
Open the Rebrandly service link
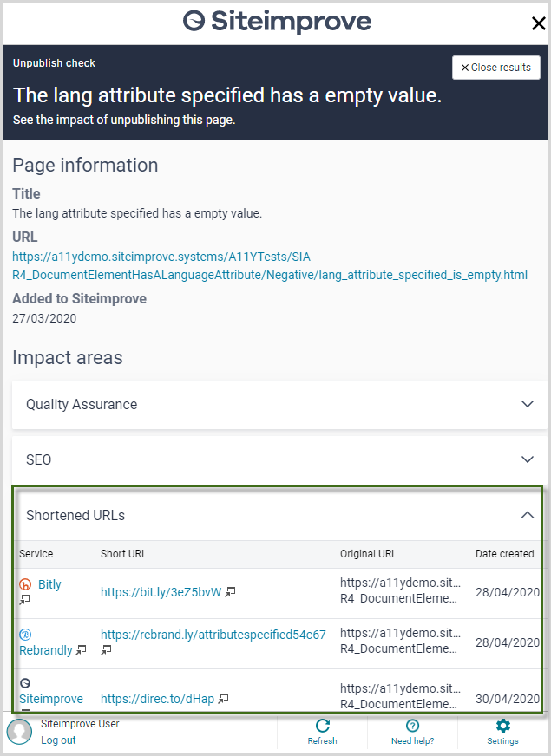(x=46, y=650)
